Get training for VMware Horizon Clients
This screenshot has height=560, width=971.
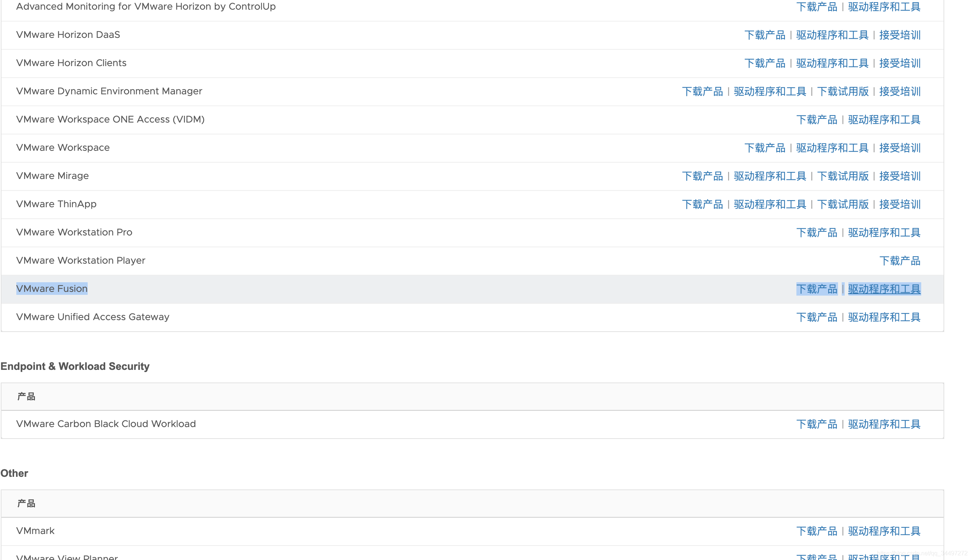click(x=899, y=63)
